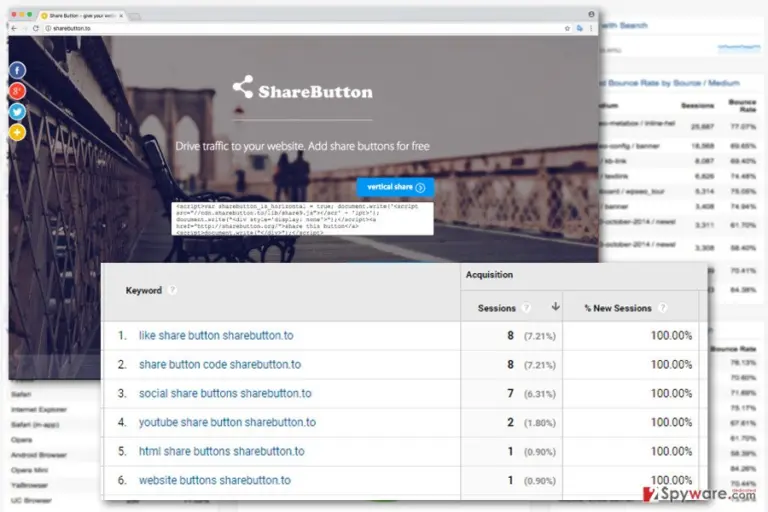
Task: Click the Google Plus share icon
Action: tap(17, 91)
